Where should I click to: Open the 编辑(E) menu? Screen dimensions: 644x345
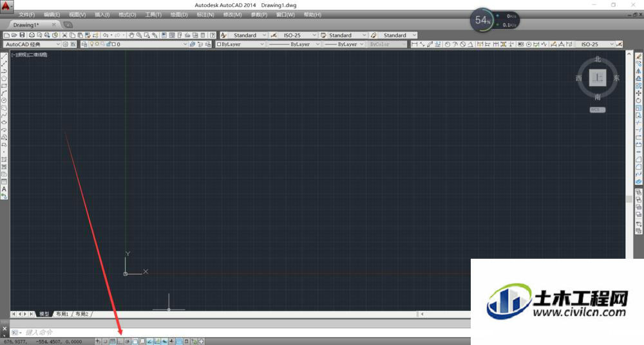click(x=52, y=15)
